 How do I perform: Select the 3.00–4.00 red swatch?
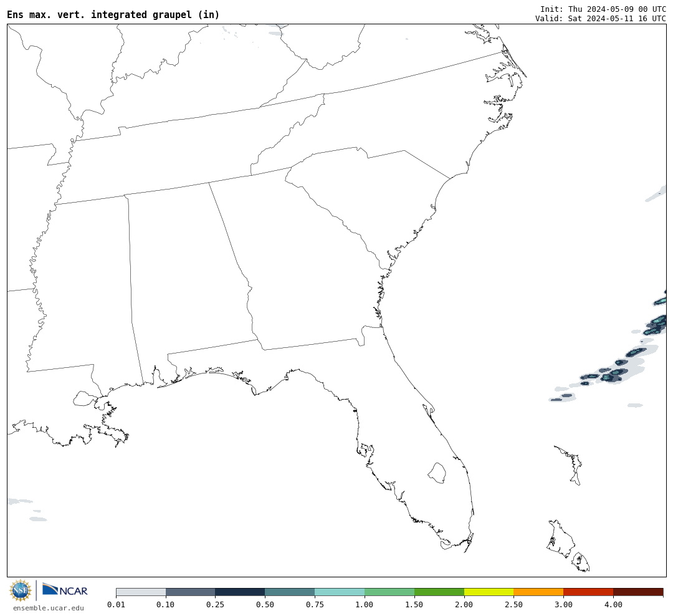[588, 592]
